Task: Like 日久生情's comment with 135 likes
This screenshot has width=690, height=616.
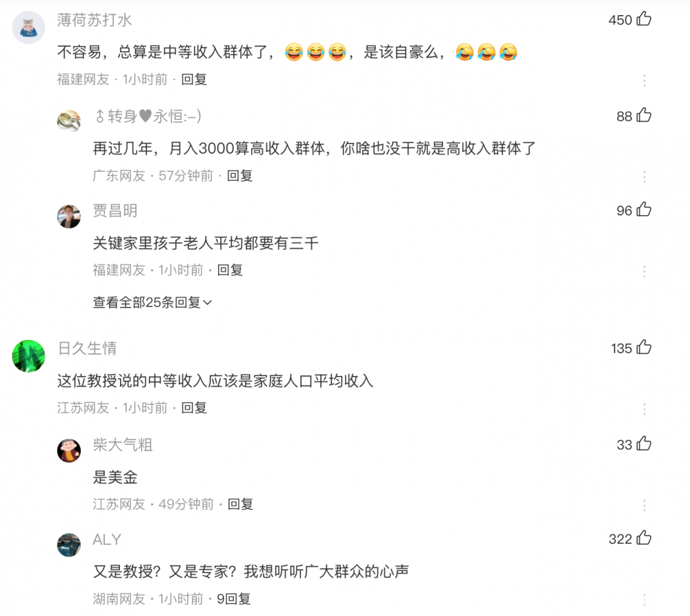Action: click(644, 347)
